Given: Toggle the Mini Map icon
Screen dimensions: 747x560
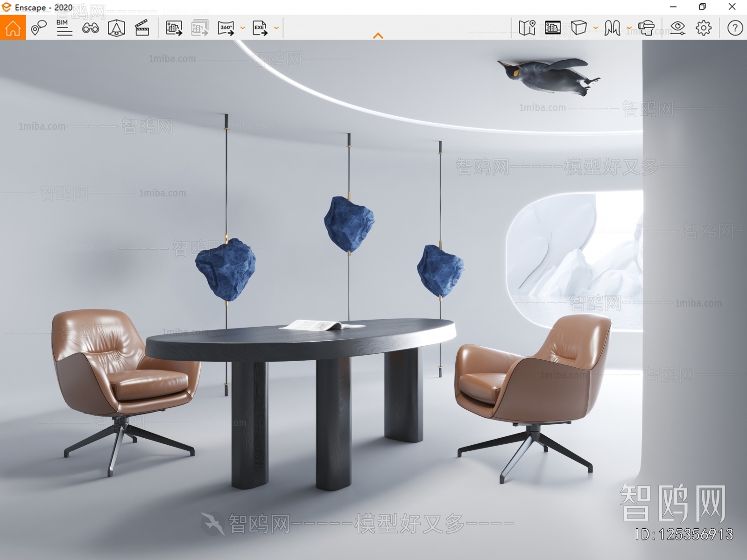Looking at the screenshot, I should coord(527,28).
